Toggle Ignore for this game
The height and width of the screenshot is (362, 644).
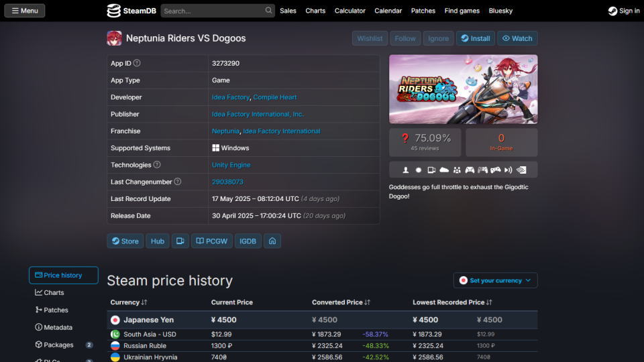438,38
